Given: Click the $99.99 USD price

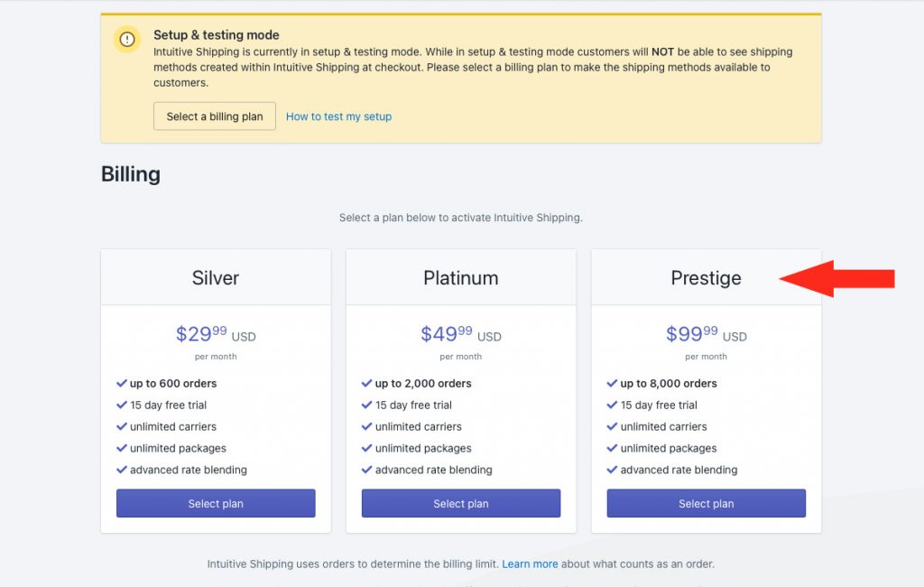Looking at the screenshot, I should point(706,334).
